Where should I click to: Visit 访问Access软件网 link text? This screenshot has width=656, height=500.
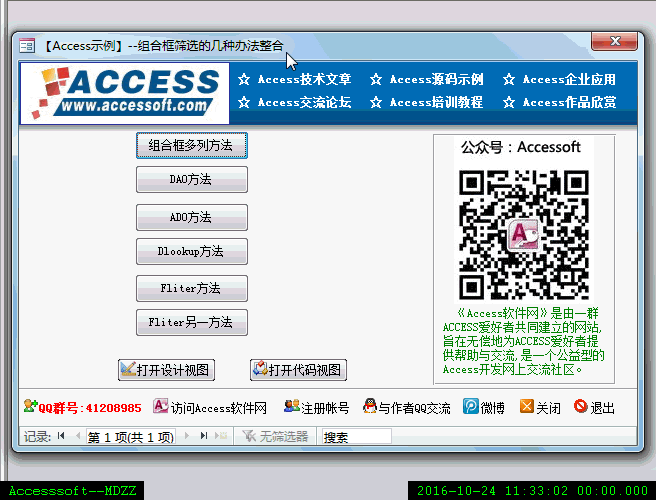[218, 408]
